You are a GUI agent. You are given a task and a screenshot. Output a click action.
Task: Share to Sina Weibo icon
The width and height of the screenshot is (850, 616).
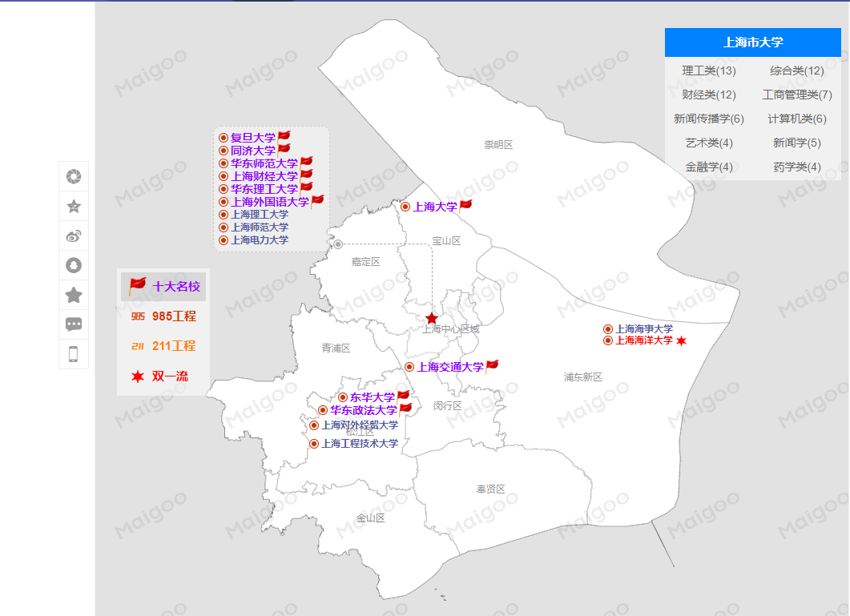pyautogui.click(x=74, y=236)
